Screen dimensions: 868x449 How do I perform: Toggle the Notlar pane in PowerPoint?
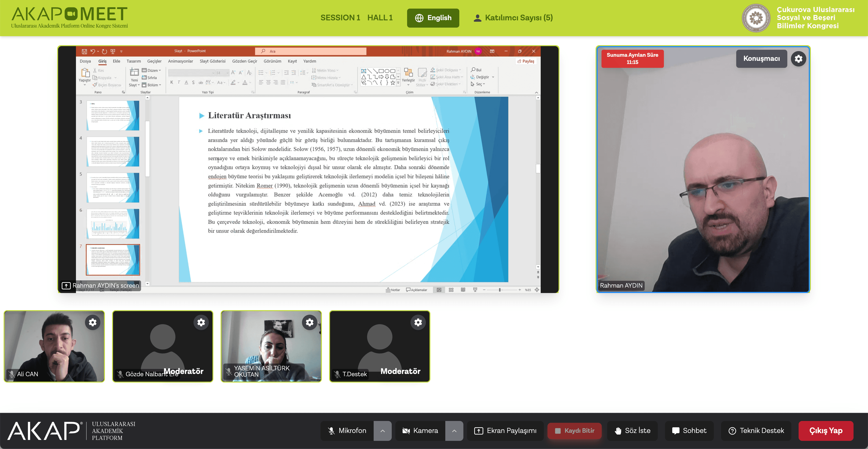393,290
